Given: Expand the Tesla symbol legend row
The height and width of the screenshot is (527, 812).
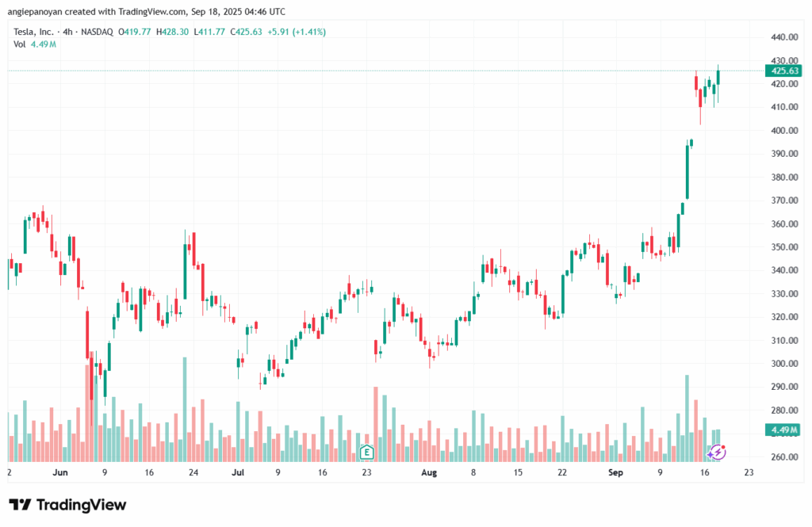Looking at the screenshot, I should coord(36,32).
